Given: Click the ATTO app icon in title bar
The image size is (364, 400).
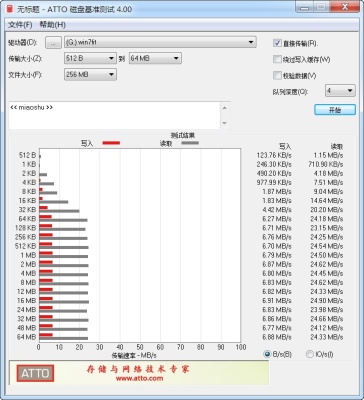Looking at the screenshot, I should click(x=10, y=9).
